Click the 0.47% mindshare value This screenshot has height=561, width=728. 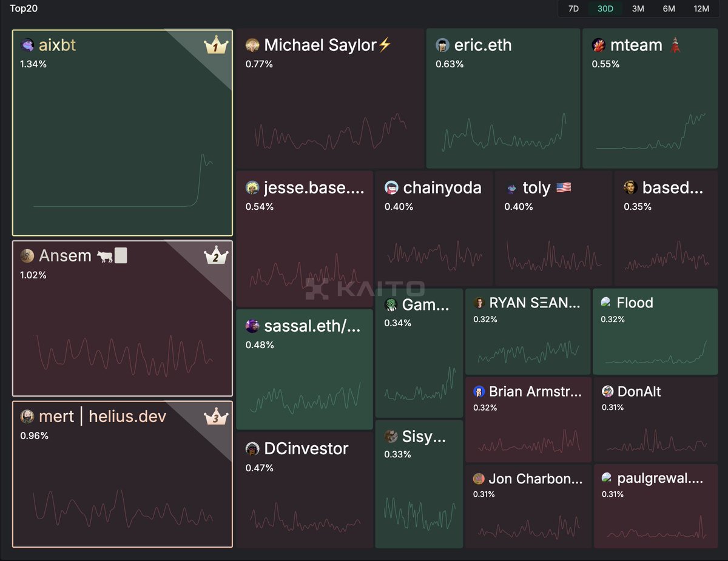[259, 468]
